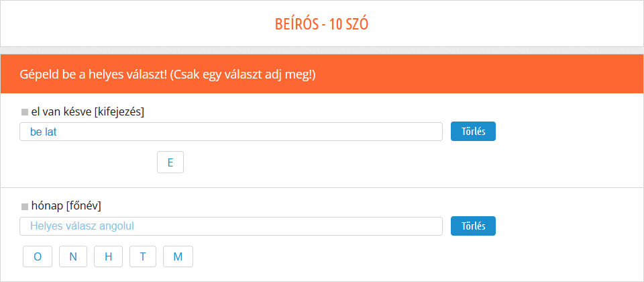The height and width of the screenshot is (282, 644).
Task: Click the gray square beside 'el van késve'
Action: pos(25,111)
